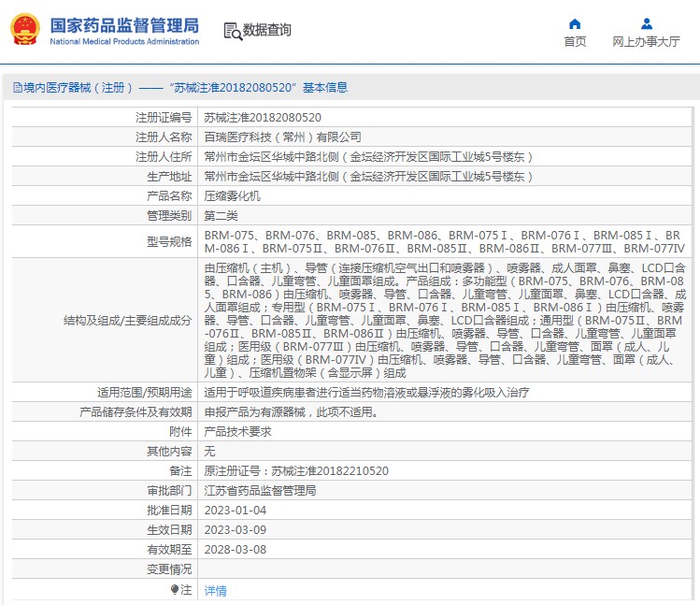Click the 附件 row label
Viewport: 700px width, 605px height.
click(x=180, y=432)
